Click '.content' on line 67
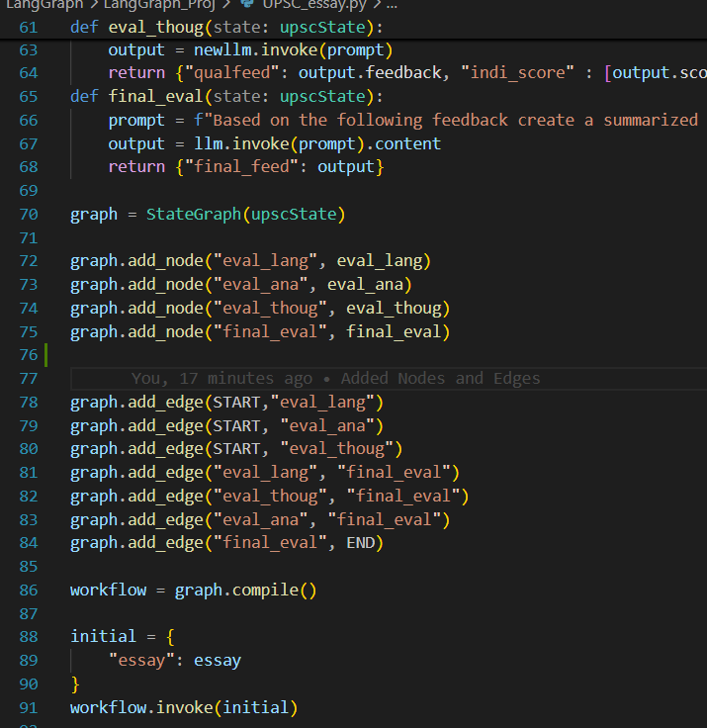 [x=403, y=144]
